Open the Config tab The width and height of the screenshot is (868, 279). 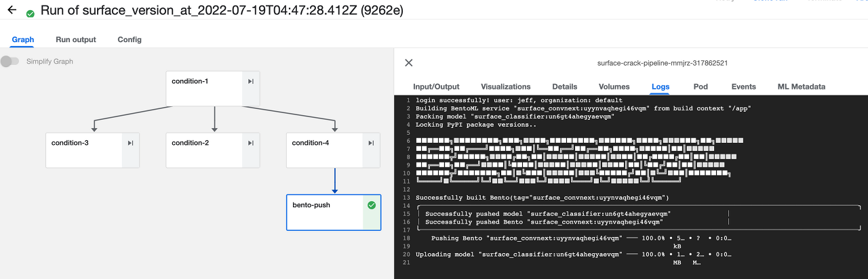[x=130, y=40]
